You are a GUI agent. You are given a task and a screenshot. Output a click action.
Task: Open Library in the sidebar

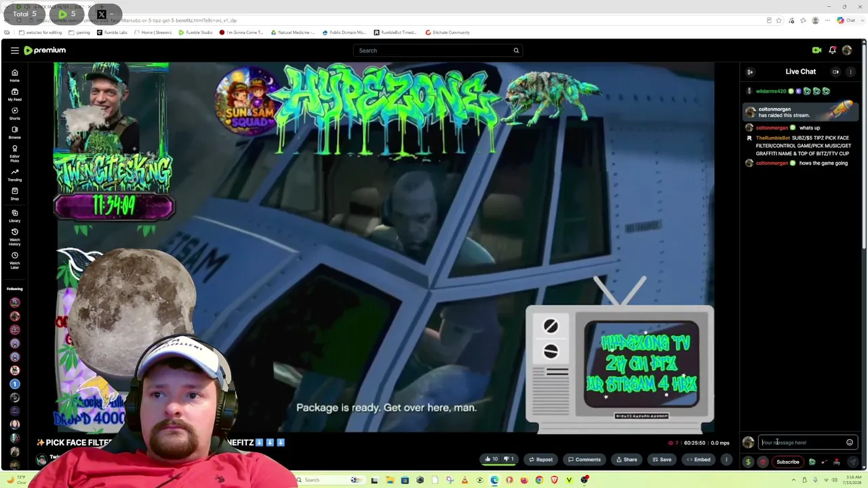pyautogui.click(x=14, y=216)
